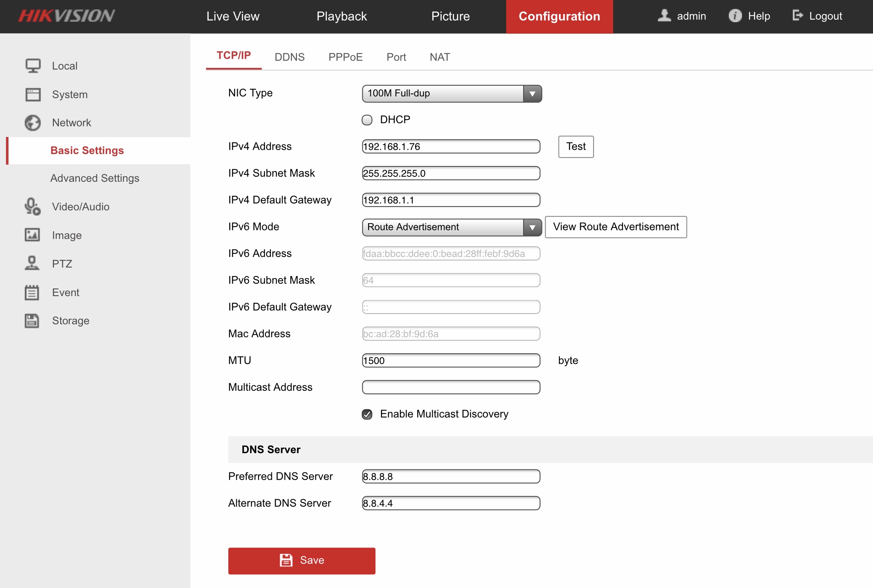Open the System section window icon

(33, 94)
